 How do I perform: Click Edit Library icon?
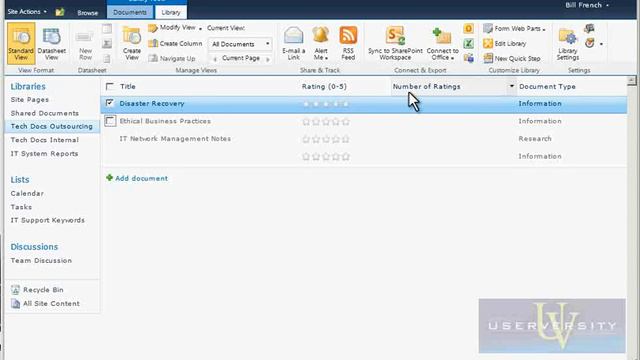[x=488, y=43]
